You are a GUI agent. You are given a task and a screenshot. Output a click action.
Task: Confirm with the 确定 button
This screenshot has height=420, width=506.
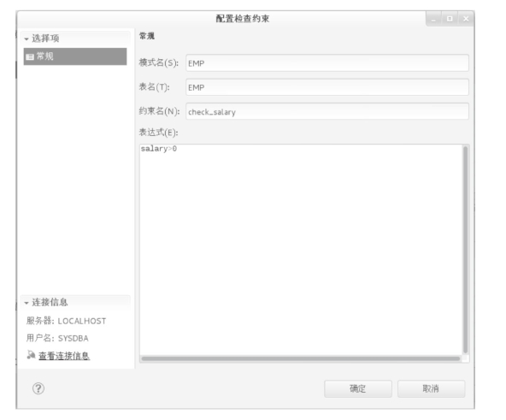click(358, 388)
